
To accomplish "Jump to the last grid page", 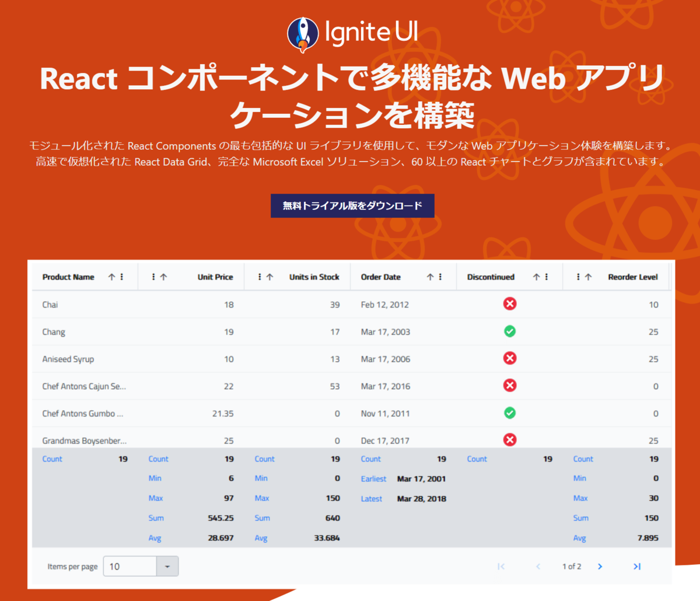I will click(637, 567).
